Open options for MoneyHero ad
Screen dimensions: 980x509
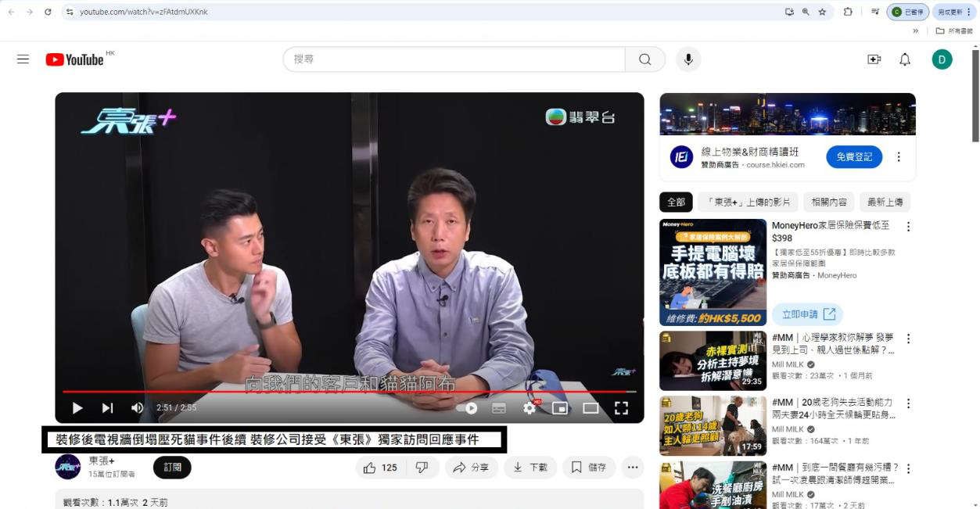(908, 227)
